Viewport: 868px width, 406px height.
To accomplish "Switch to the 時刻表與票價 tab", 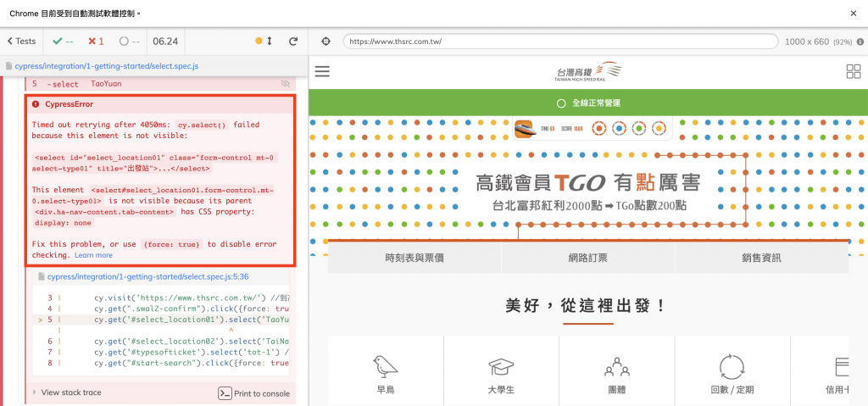I will point(415,258).
